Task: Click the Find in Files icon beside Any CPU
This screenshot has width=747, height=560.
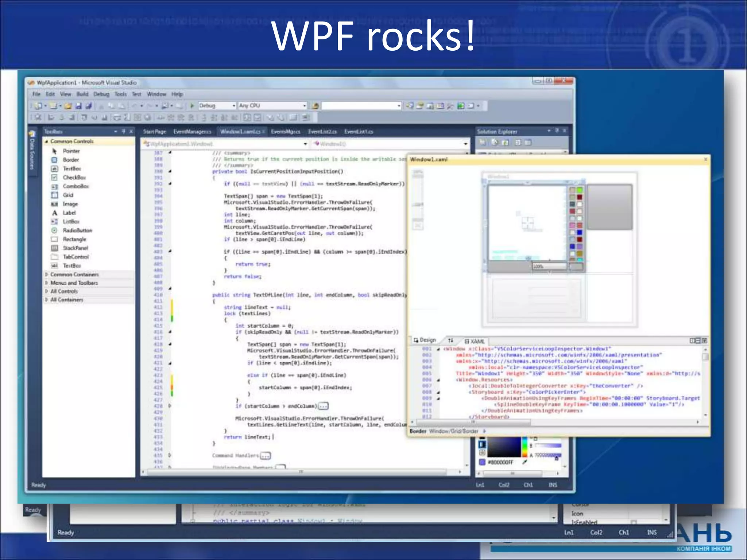Action: [316, 106]
